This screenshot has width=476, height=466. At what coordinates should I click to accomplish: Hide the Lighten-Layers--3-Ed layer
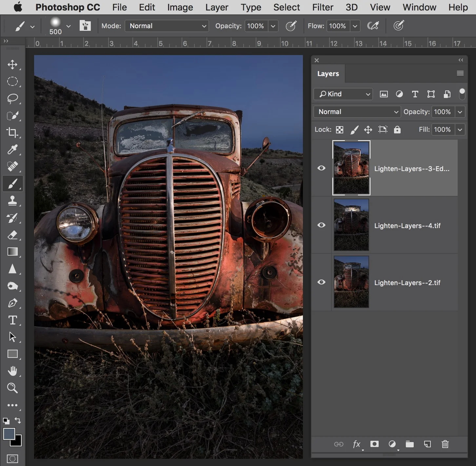point(322,168)
